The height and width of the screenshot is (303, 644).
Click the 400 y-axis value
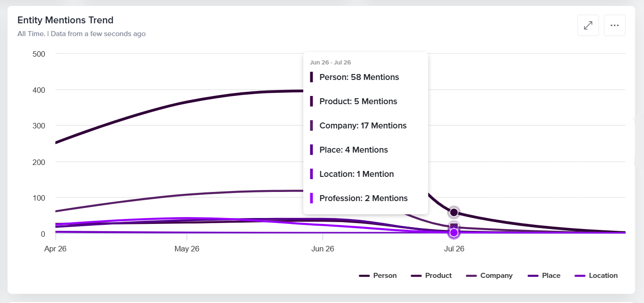point(39,90)
